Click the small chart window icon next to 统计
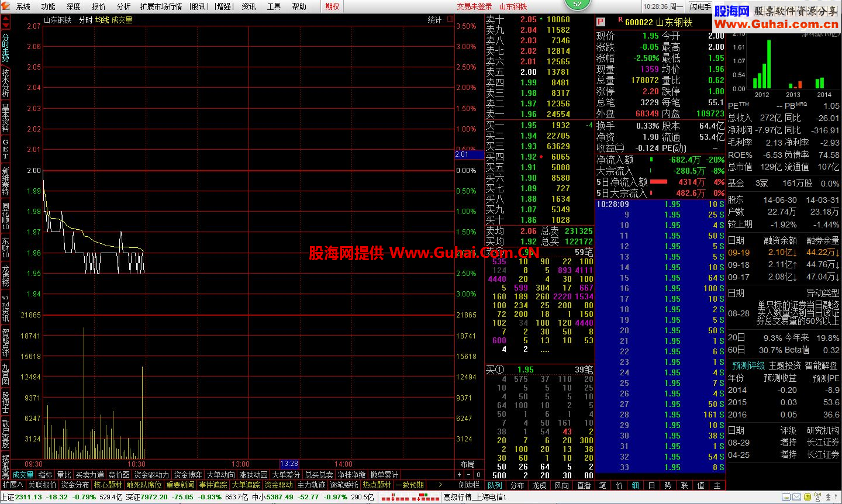The image size is (842, 504). (x=450, y=19)
